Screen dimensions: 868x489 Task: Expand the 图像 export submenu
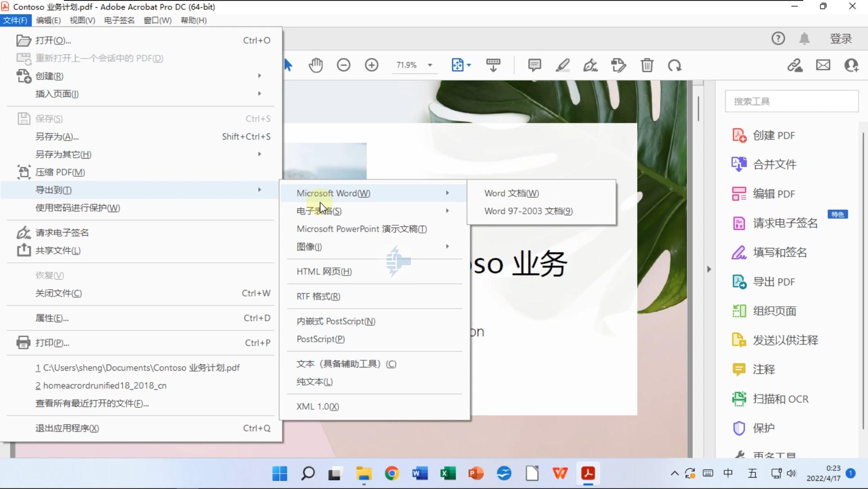point(309,247)
